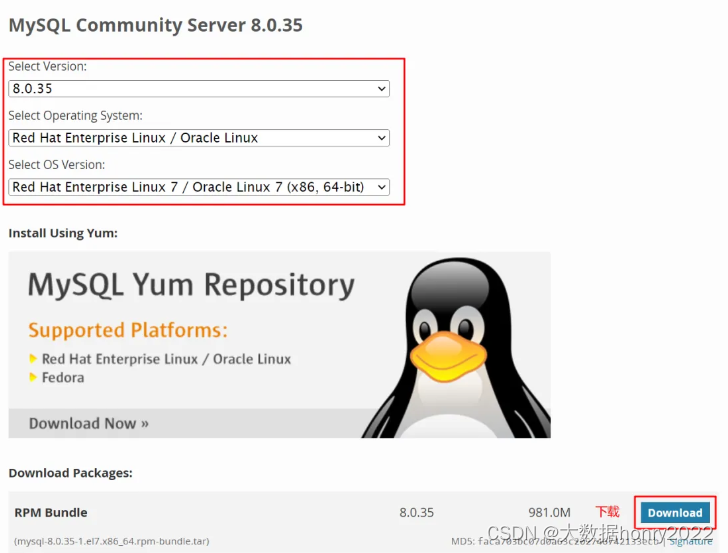Click the Tux penguin image in the banner
728x553 pixels.
click(457, 348)
